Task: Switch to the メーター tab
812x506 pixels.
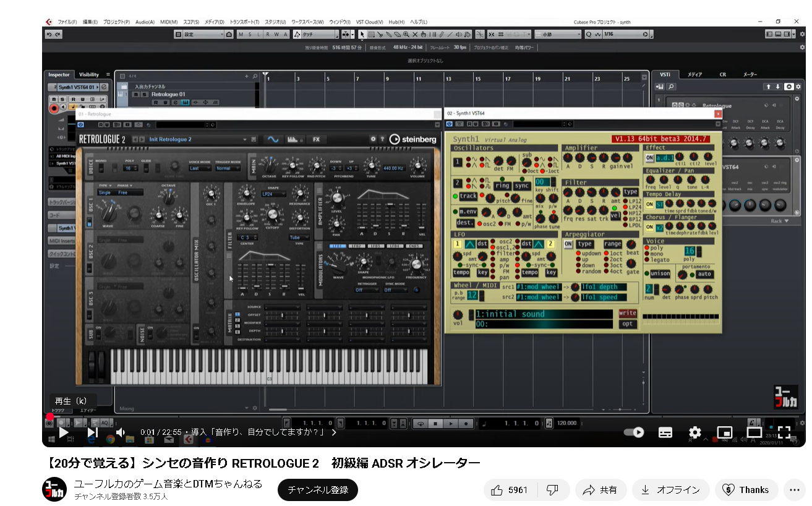Action: click(750, 75)
